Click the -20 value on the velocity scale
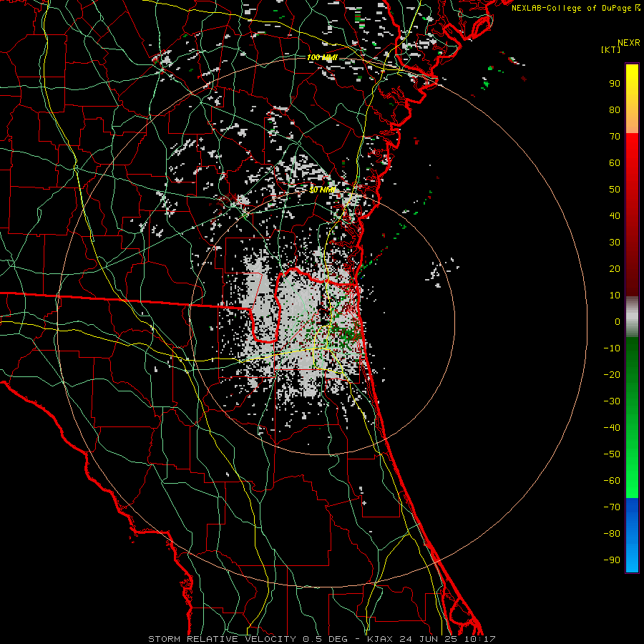Screen dimensions: 644x644 612,374
